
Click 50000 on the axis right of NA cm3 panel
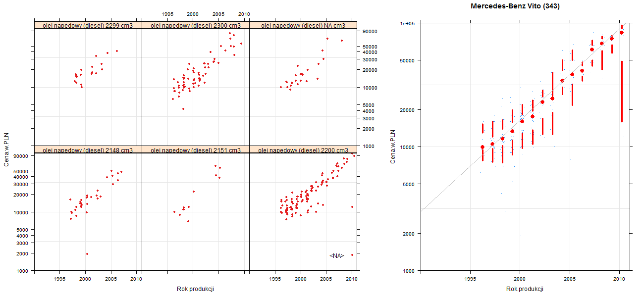point(371,47)
